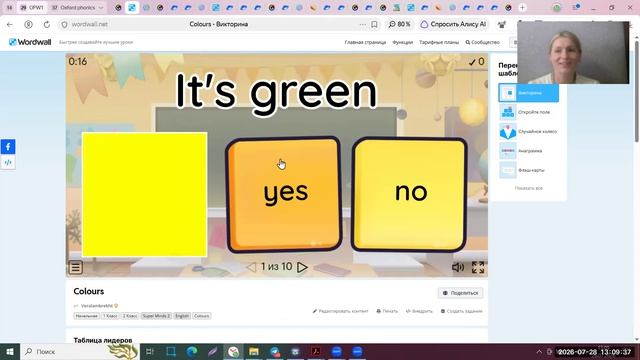Open the game hamburger menu

pyautogui.click(x=76, y=267)
